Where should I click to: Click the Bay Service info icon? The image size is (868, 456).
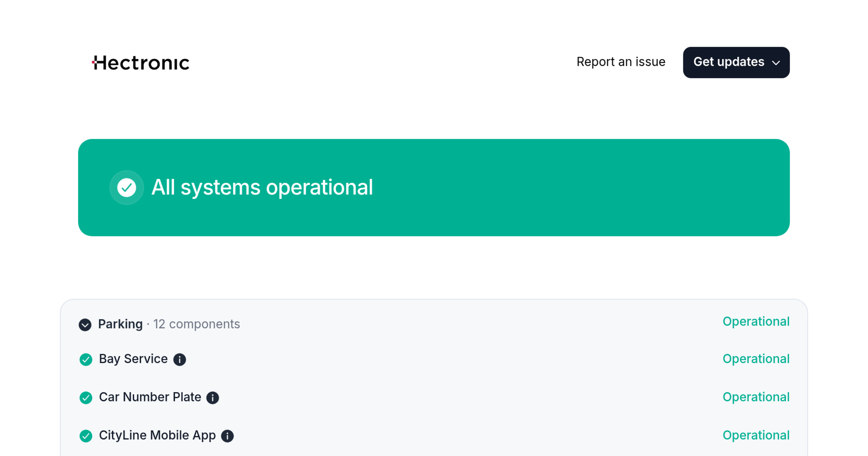[x=180, y=359]
